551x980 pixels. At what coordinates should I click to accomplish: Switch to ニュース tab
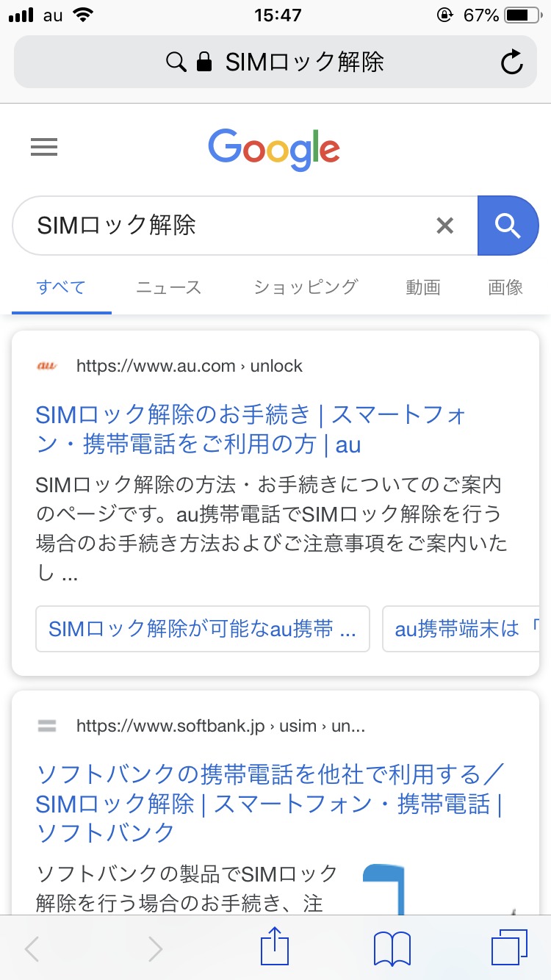pyautogui.click(x=168, y=287)
